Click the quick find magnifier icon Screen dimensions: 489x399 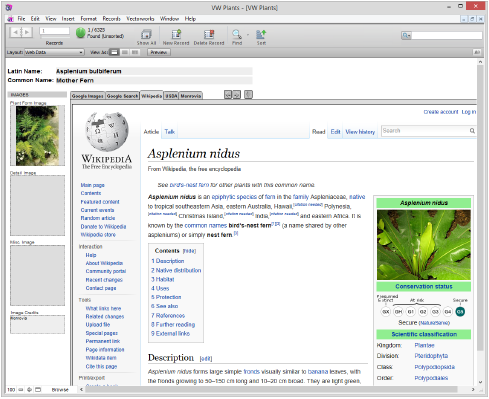tap(406, 35)
